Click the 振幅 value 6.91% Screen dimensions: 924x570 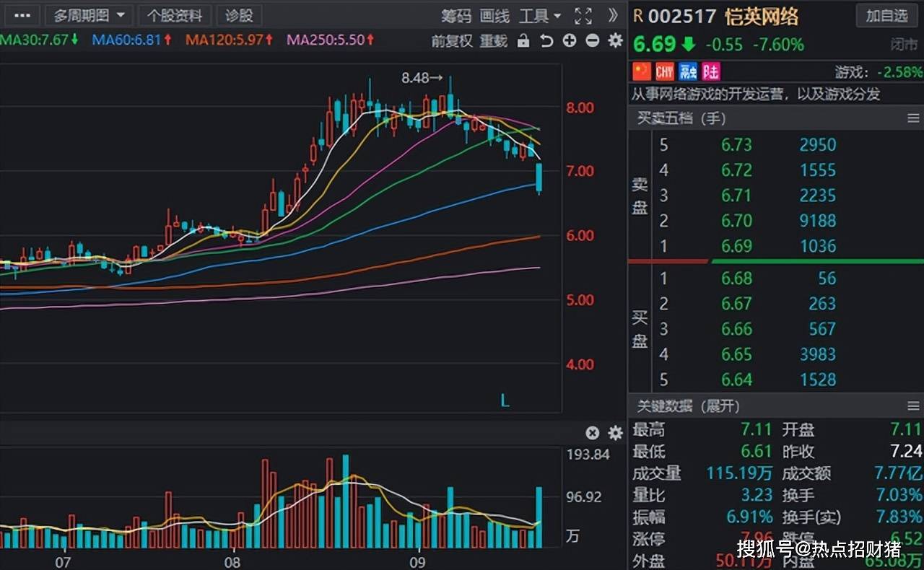pyautogui.click(x=750, y=517)
